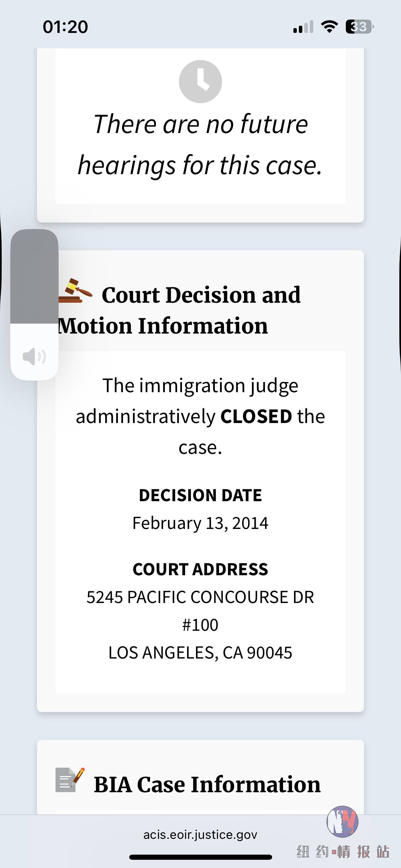Tap the NY round watermark logo
This screenshot has width=401, height=868.
[342, 822]
